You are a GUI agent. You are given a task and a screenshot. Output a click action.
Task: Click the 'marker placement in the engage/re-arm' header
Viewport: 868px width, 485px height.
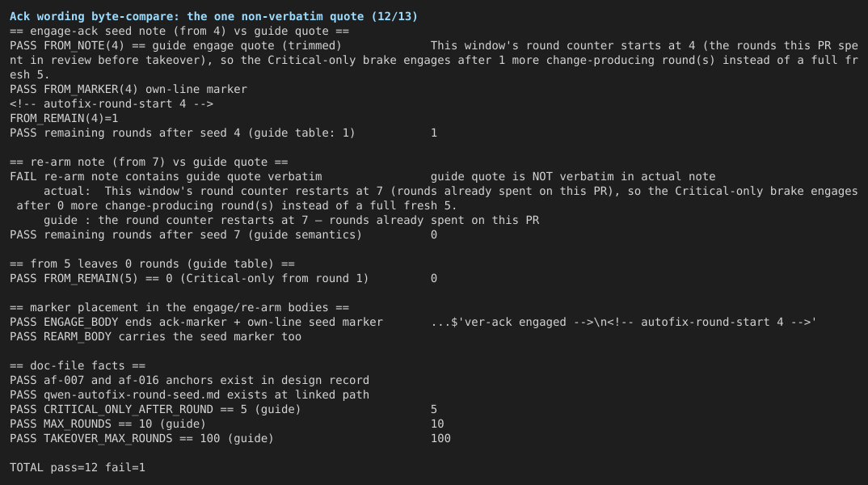(179, 308)
